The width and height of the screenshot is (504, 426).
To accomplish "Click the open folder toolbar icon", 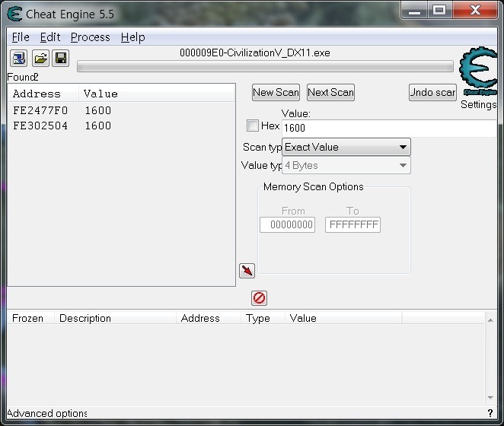I will (40, 59).
